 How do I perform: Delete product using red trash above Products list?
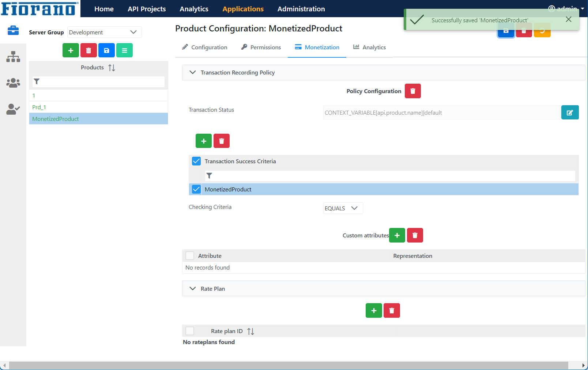pyautogui.click(x=88, y=50)
